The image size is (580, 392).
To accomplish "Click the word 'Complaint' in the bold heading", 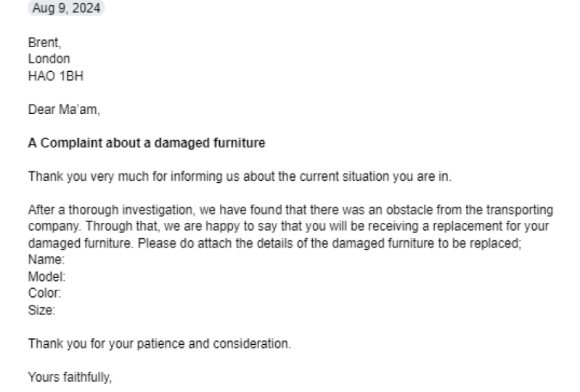I will [71, 143].
